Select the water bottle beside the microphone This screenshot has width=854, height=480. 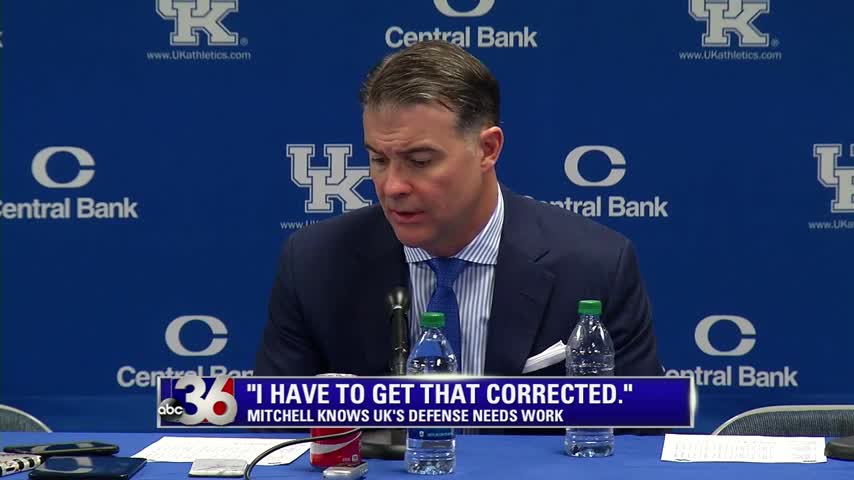432,393
